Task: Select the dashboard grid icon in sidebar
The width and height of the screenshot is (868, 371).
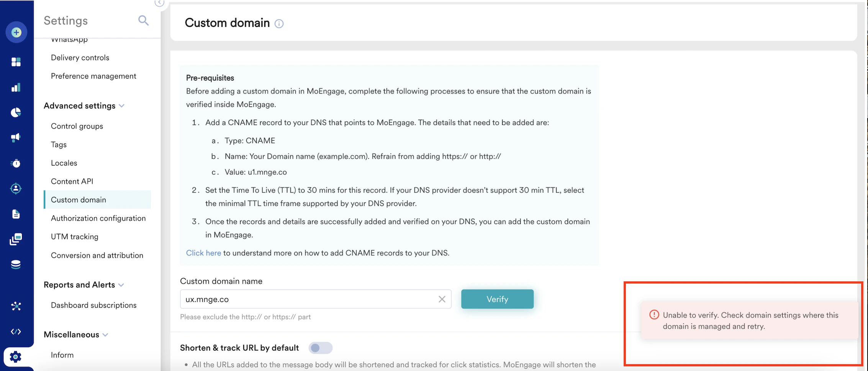Action: (16, 62)
